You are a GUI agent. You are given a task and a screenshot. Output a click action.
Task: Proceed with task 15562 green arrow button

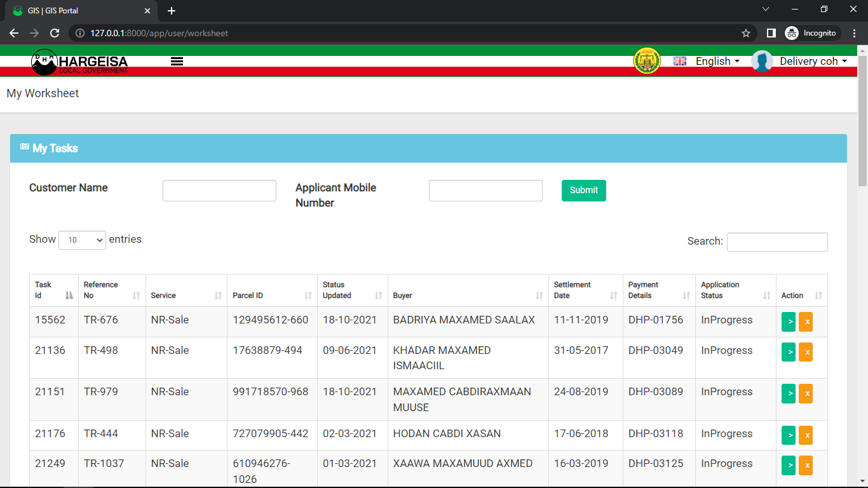coord(789,322)
